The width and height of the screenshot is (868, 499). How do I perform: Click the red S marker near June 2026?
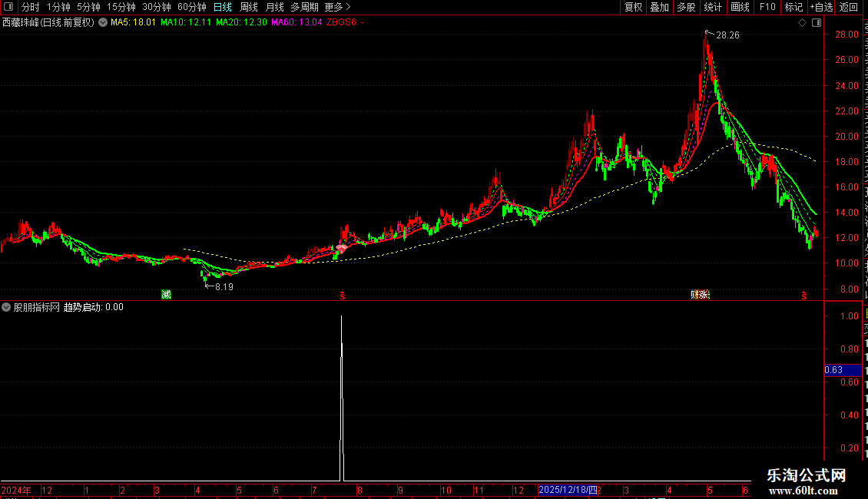coord(803,296)
